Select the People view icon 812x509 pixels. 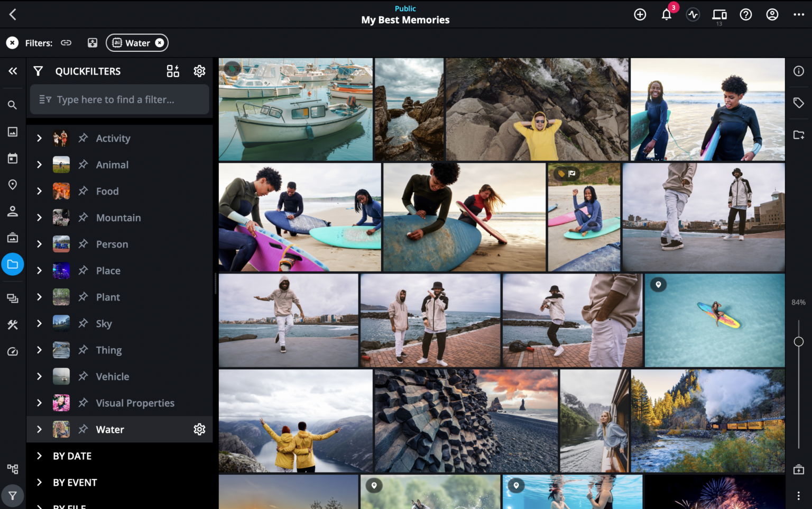(12, 211)
